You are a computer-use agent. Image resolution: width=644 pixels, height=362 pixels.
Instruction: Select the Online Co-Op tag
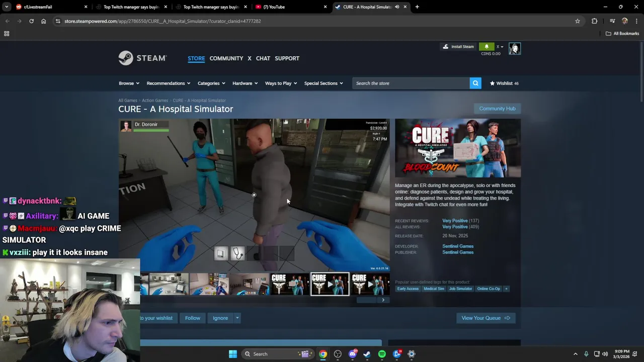point(489,289)
